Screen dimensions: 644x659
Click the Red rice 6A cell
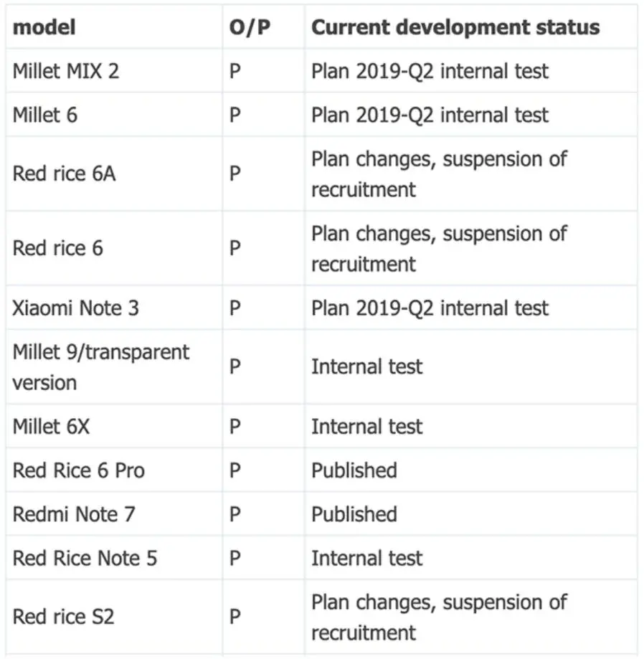pyautogui.click(x=114, y=174)
